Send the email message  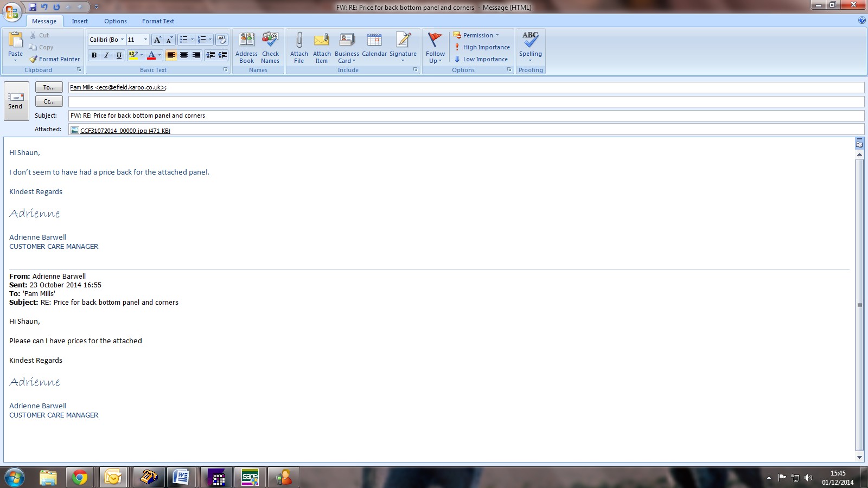pyautogui.click(x=16, y=101)
